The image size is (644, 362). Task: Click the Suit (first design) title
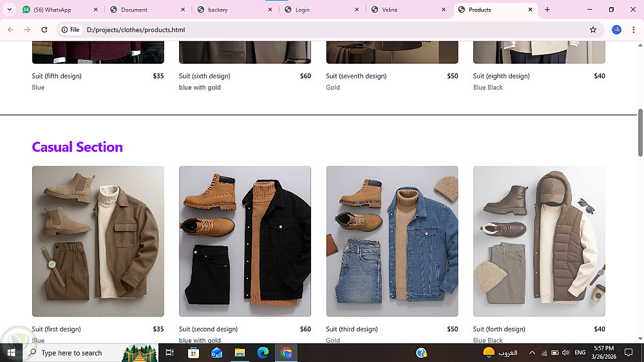56,329
